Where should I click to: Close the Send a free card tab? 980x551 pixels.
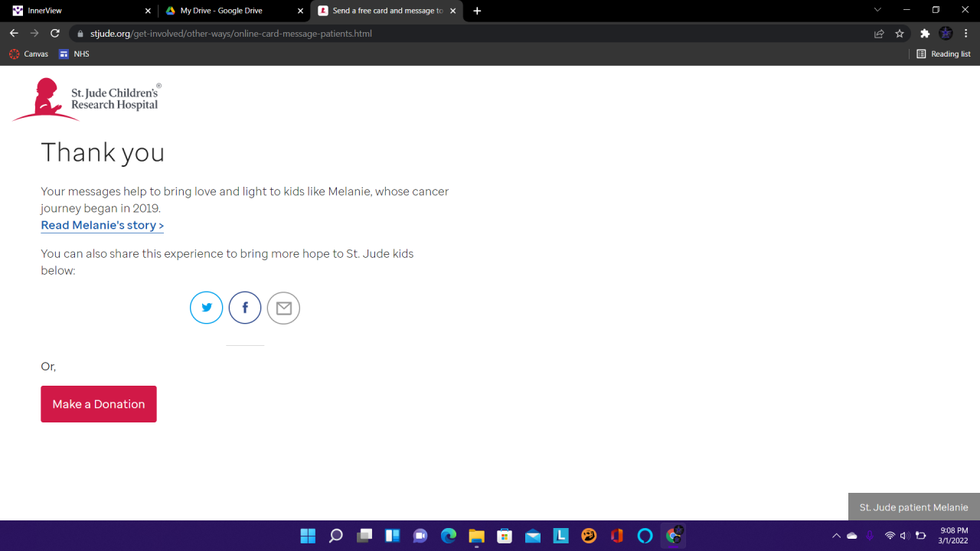[453, 11]
